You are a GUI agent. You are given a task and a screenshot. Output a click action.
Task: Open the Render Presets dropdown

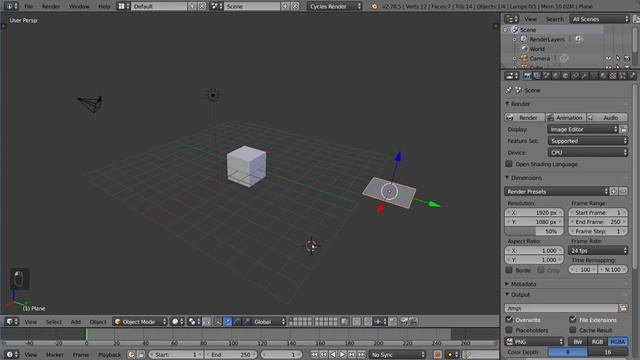pos(556,191)
